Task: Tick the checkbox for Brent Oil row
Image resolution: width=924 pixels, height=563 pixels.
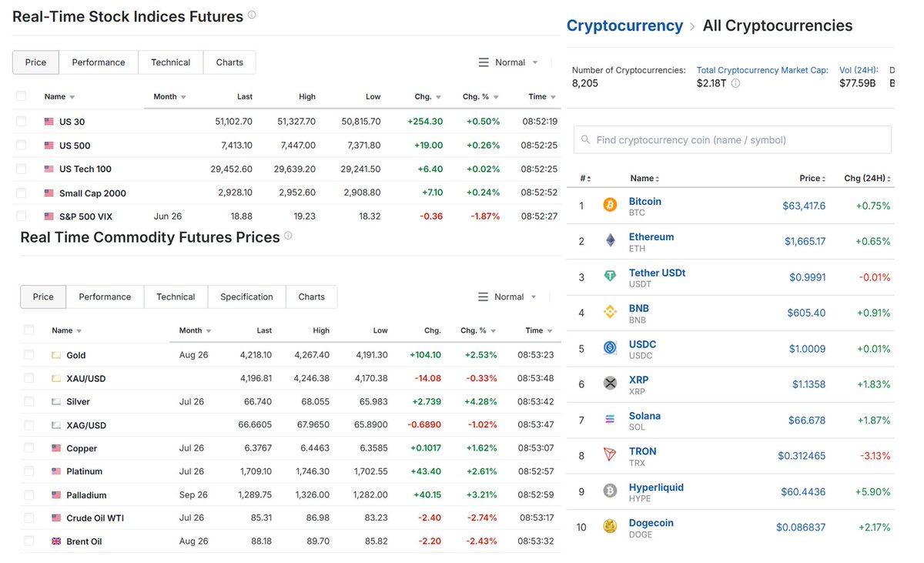Action: [28, 541]
